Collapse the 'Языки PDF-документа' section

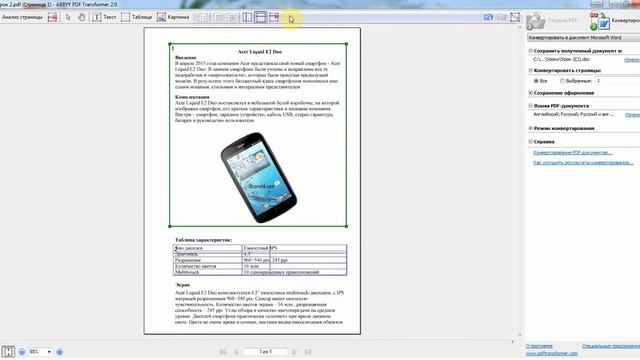pyautogui.click(x=531, y=105)
